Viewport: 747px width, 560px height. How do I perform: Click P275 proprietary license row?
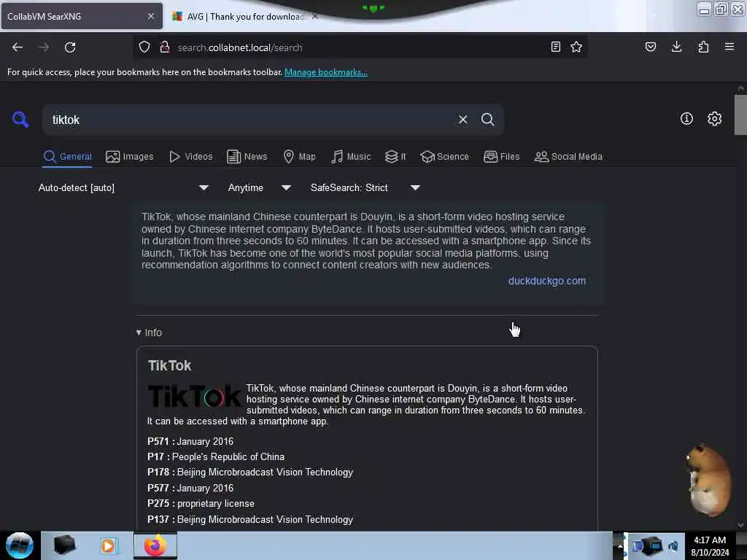click(201, 503)
